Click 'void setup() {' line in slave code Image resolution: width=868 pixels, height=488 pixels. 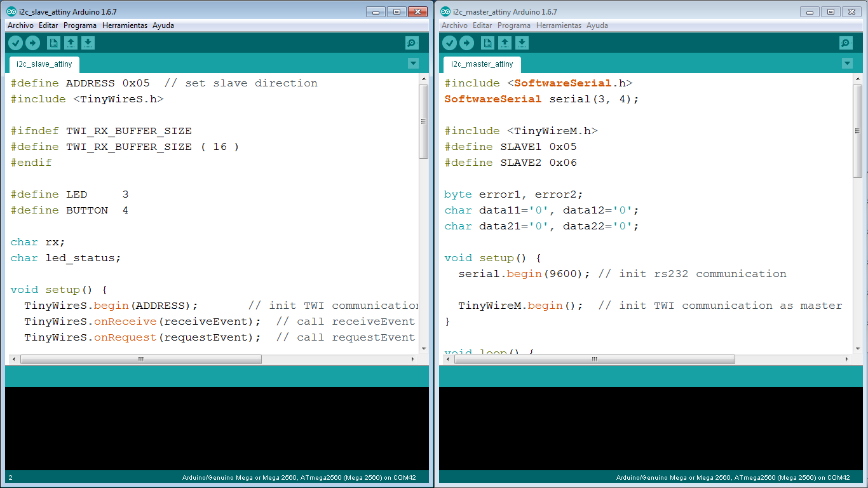pyautogui.click(x=59, y=290)
